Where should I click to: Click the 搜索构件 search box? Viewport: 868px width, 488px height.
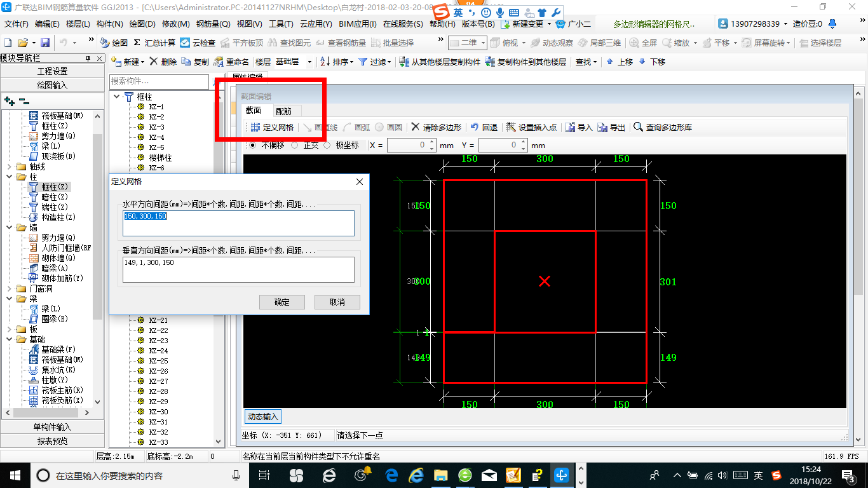(159, 81)
